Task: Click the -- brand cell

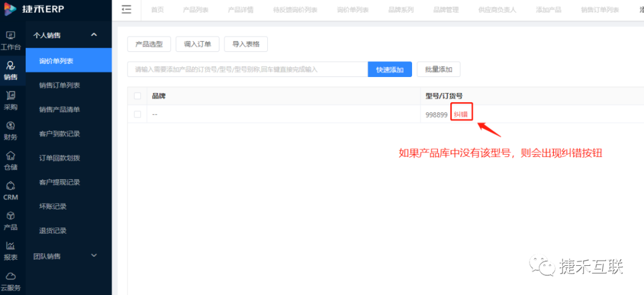Action: pyautogui.click(x=155, y=115)
